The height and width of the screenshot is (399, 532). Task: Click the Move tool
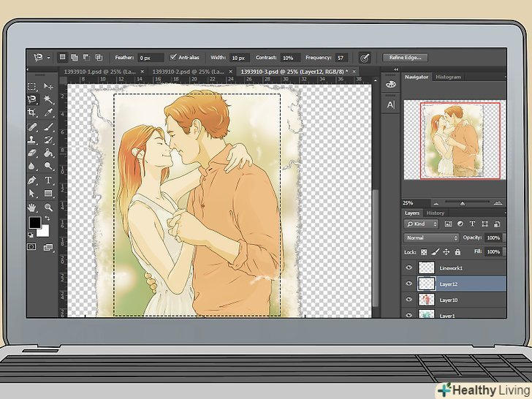coord(49,86)
